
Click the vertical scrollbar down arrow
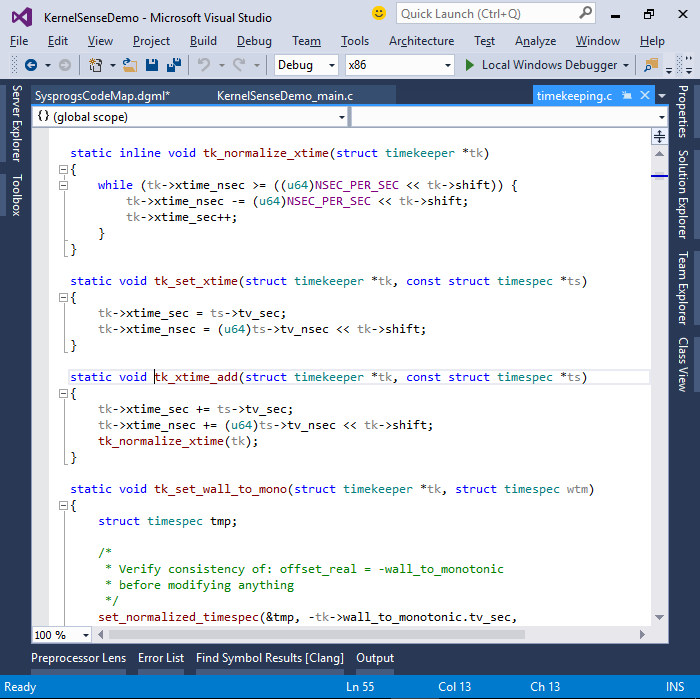659,617
